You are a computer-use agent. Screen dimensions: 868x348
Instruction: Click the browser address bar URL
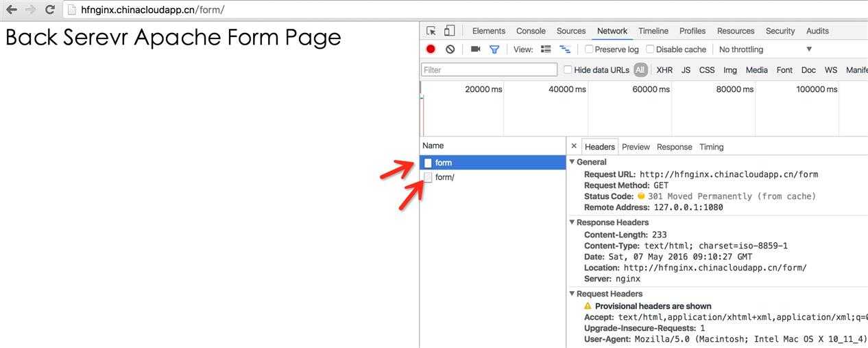click(152, 10)
